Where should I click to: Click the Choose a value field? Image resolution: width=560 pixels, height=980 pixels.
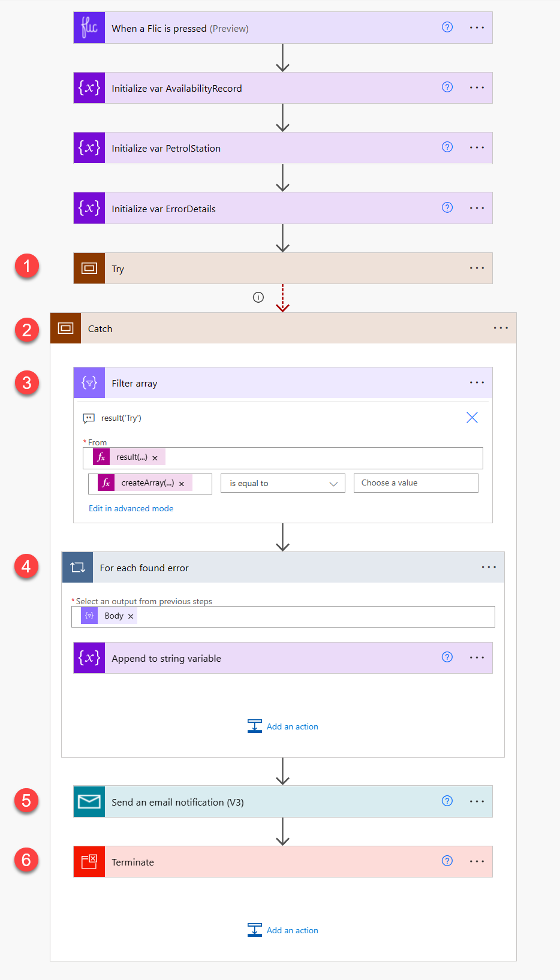point(416,483)
